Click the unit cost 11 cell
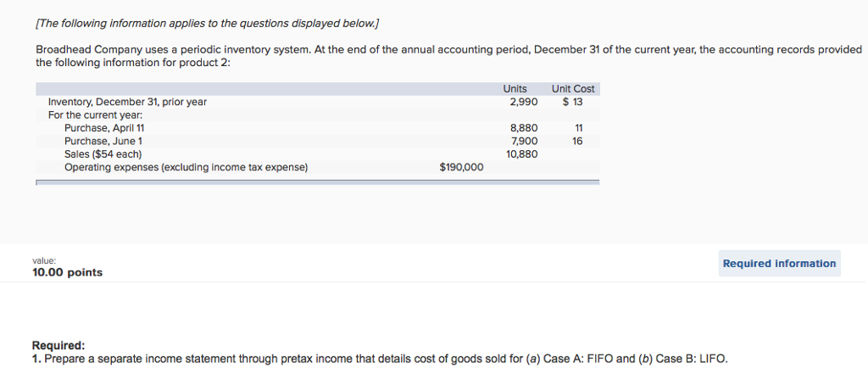868x374 pixels. (x=577, y=128)
